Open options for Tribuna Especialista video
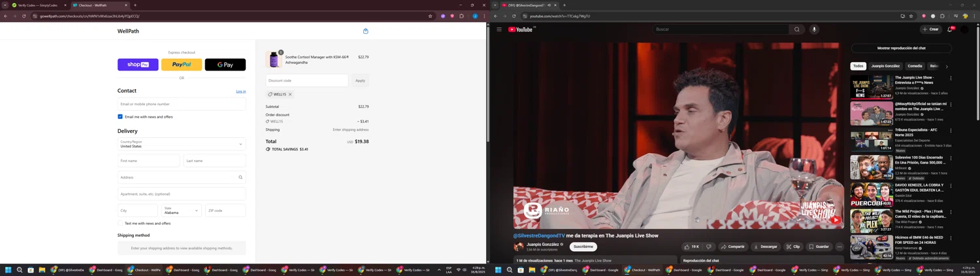The image size is (980, 276). tap(951, 131)
